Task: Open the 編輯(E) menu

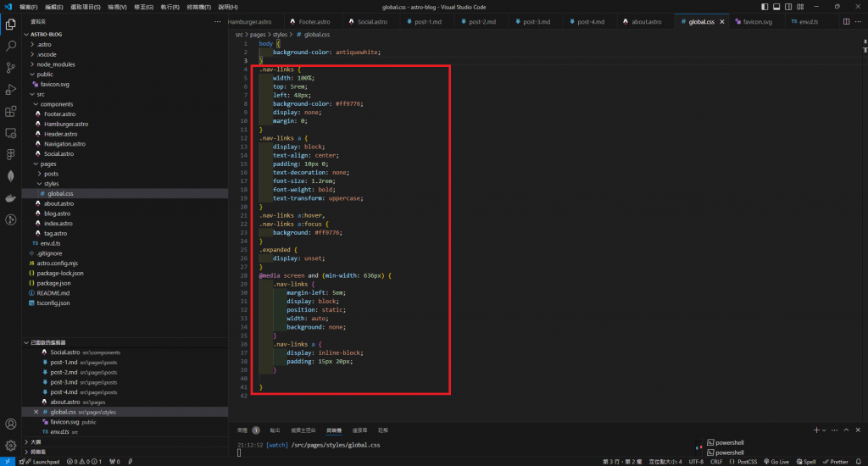Action: coord(53,7)
